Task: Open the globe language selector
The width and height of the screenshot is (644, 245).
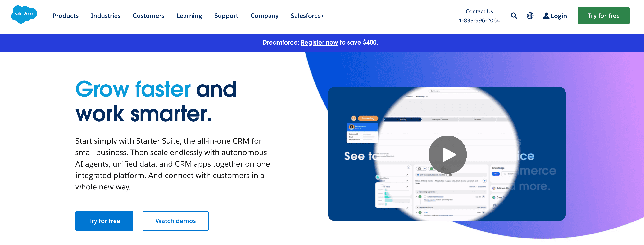Action: coord(530,16)
